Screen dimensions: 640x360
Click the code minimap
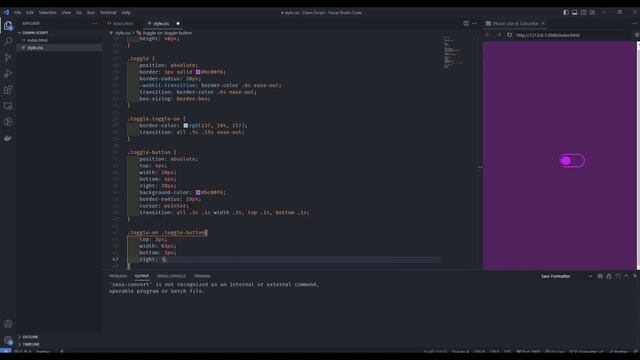point(454,53)
